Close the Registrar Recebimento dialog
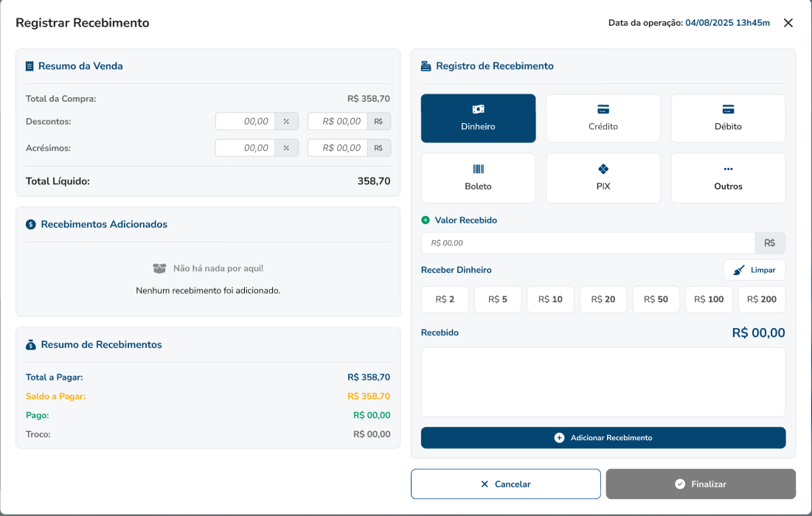 coord(788,23)
